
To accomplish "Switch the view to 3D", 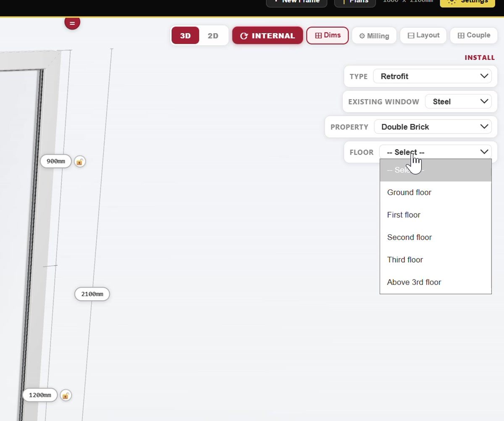I will click(185, 36).
